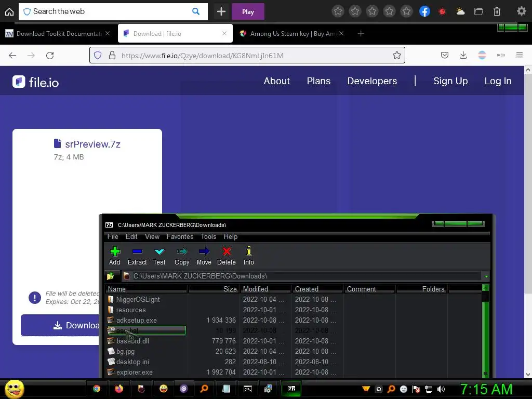532x399 pixels.
Task: Click the browser address bar URL
Action: pyautogui.click(x=202, y=55)
